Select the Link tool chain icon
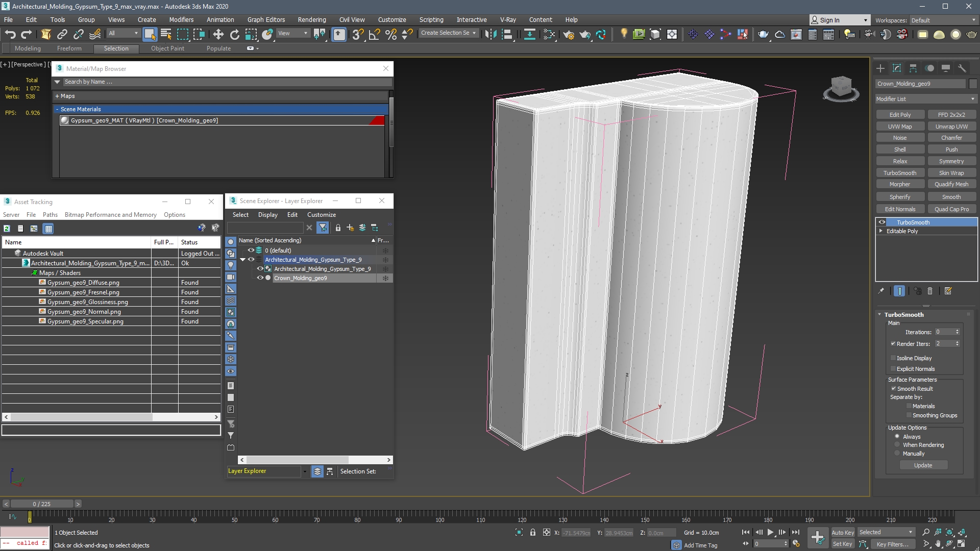980x551 pixels. [62, 34]
